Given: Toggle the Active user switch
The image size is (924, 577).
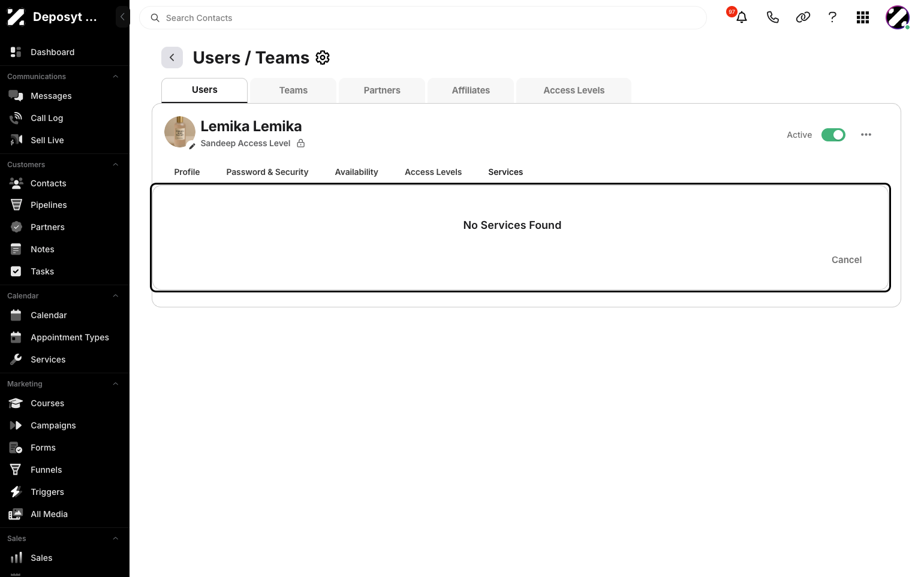Looking at the screenshot, I should (833, 135).
